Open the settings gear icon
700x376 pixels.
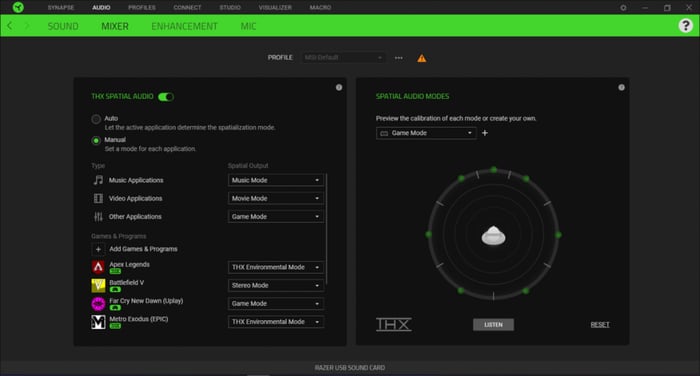click(623, 8)
